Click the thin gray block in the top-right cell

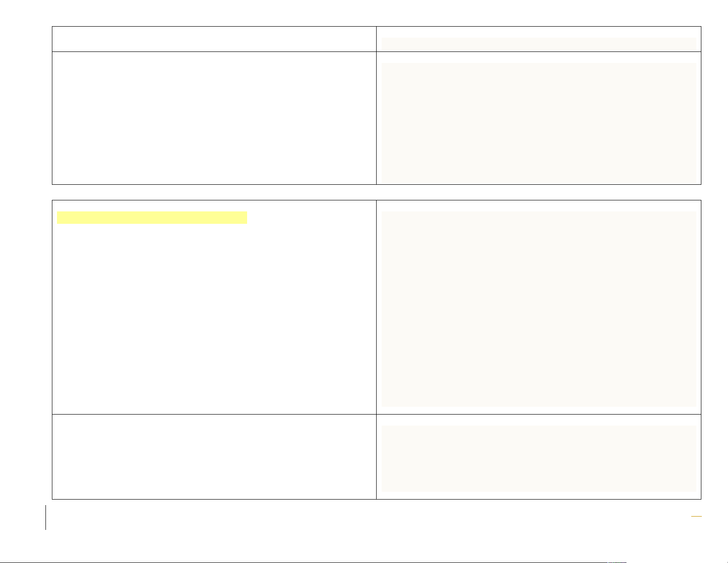[x=539, y=44]
